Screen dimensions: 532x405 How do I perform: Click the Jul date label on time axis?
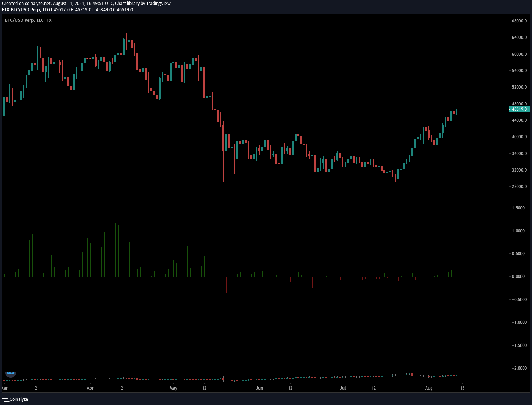(343, 388)
